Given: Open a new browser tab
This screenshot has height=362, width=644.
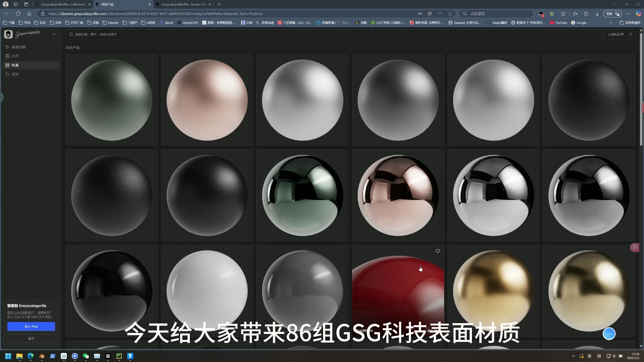Looking at the screenshot, I should [x=219, y=4].
